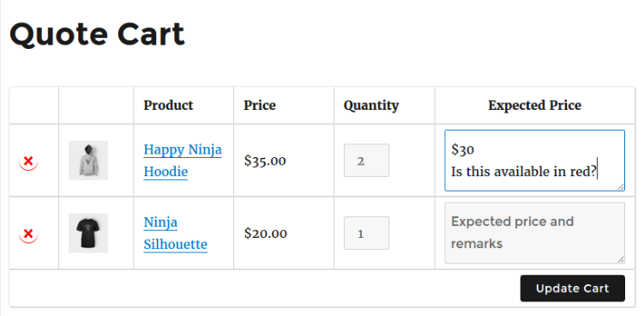The image size is (644, 316).
Task: Focus the quantity field showing 2
Action: pos(366,161)
